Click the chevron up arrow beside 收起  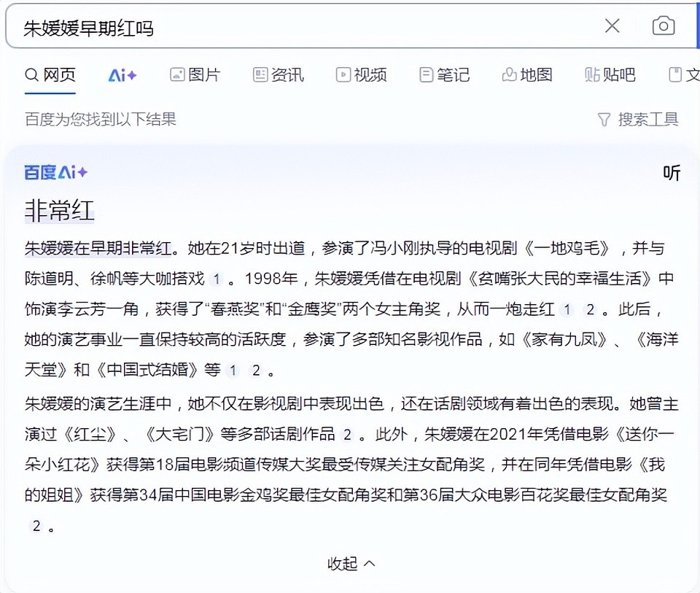click(369, 564)
